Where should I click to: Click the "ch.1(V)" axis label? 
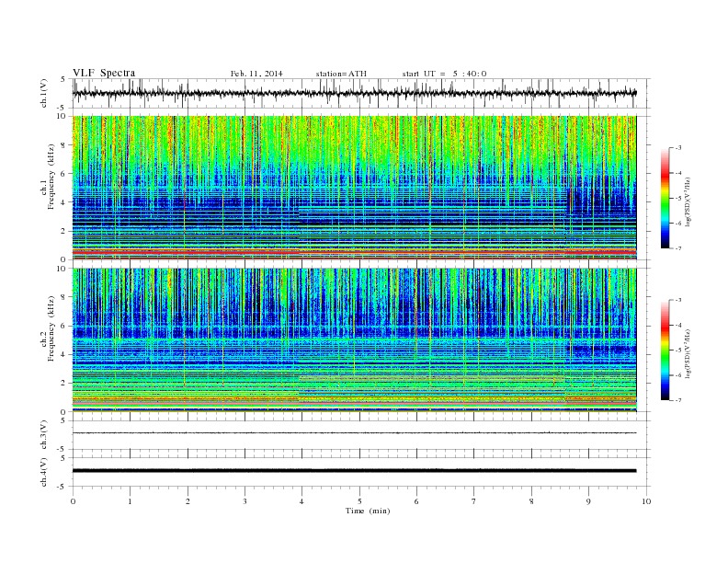(44, 93)
